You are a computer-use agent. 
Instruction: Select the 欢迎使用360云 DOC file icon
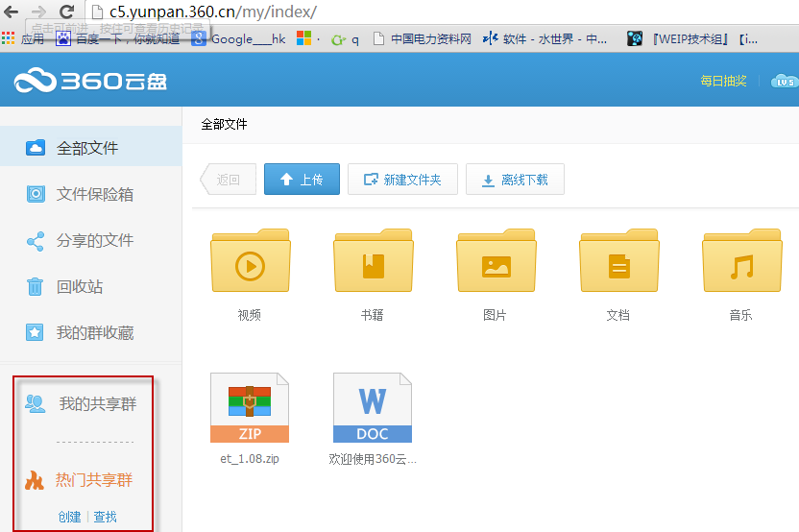(373, 407)
